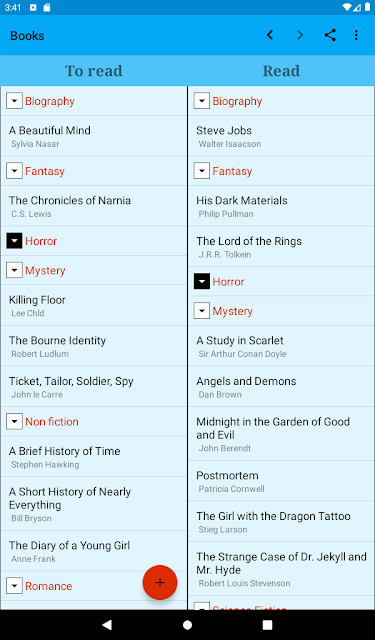375x640 pixels.
Task: Open the three-dot overflow menu
Action: [356, 35]
